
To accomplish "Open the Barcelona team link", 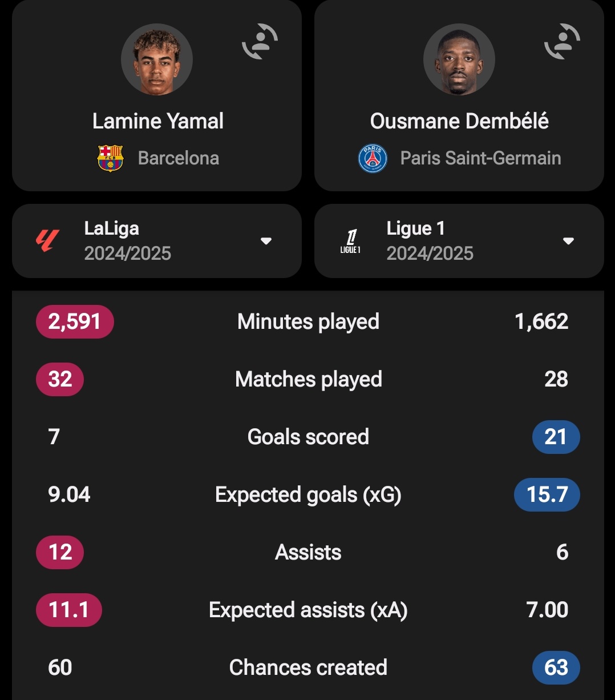I will pos(179,158).
